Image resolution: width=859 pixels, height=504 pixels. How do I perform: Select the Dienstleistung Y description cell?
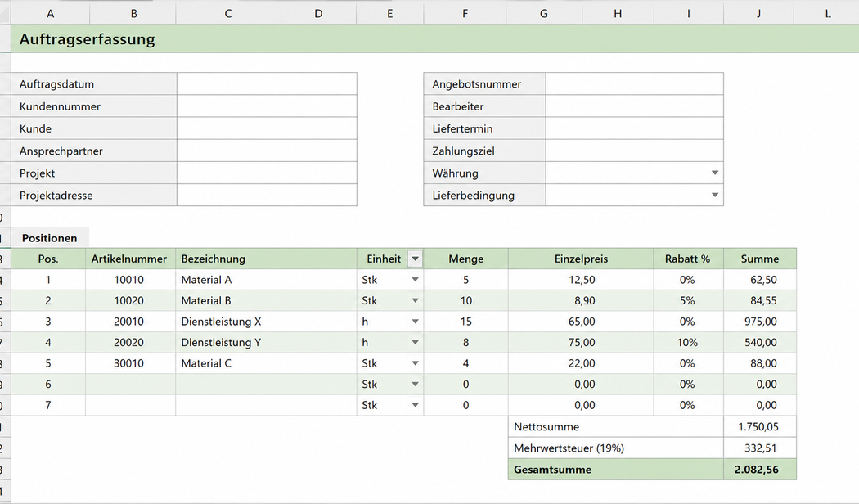[x=266, y=342]
